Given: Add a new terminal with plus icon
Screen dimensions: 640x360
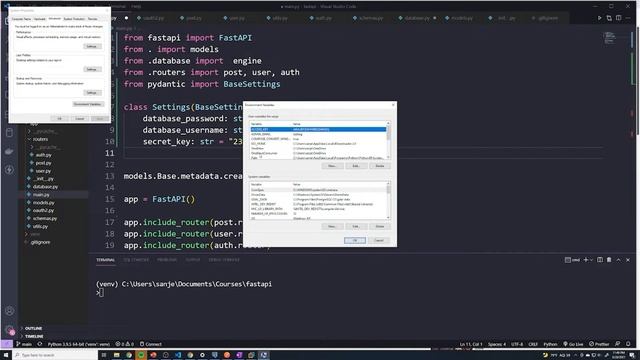Looking at the screenshot, I should (x=586, y=260).
